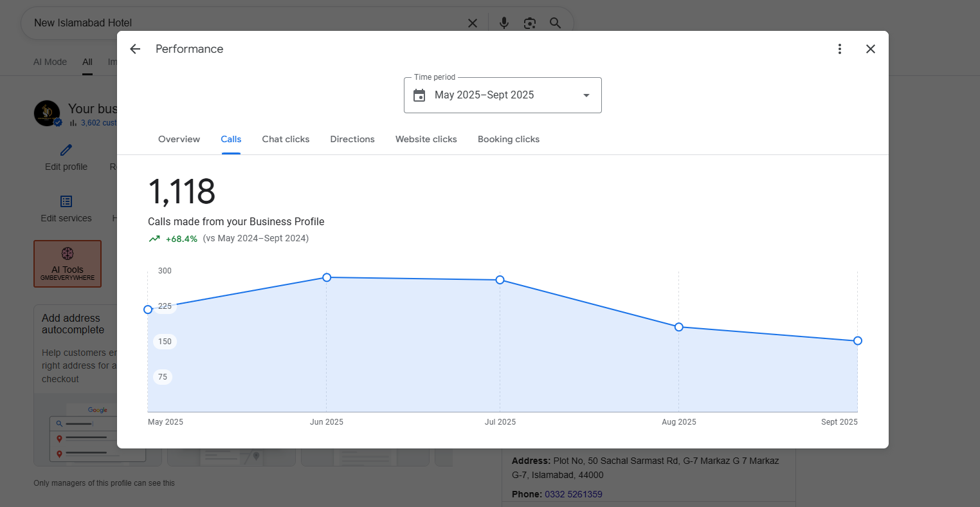Click the Edit services list icon
Screen dimensions: 980x507
click(x=66, y=201)
